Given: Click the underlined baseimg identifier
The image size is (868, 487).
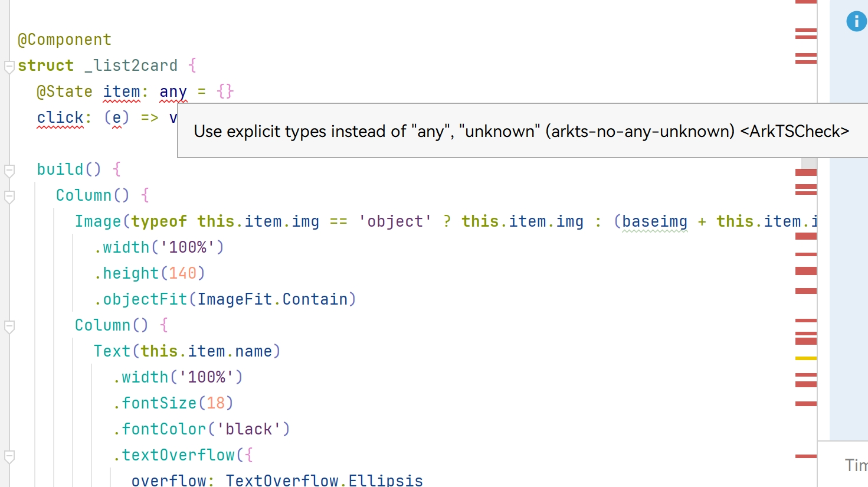Looking at the screenshot, I should [x=655, y=221].
